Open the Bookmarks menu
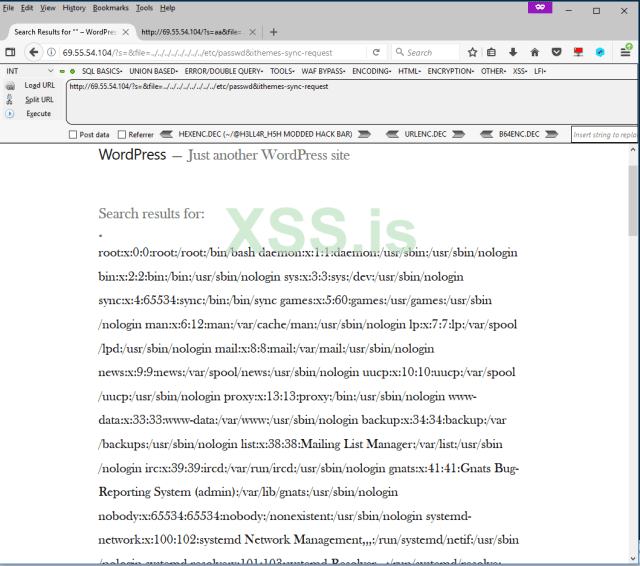Image resolution: width=640 pixels, height=566 pixels. pyautogui.click(x=110, y=8)
